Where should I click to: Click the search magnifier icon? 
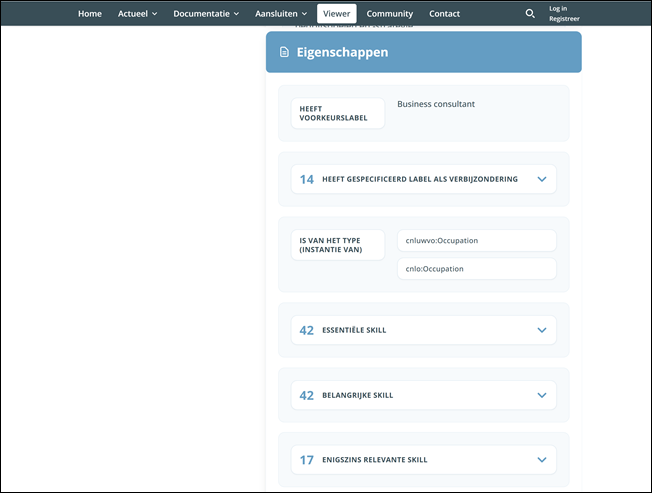pos(530,14)
